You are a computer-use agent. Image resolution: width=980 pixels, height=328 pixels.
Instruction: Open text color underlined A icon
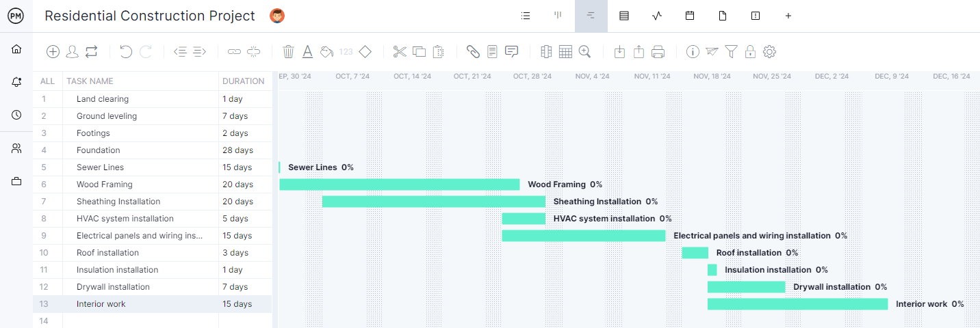(x=308, y=51)
